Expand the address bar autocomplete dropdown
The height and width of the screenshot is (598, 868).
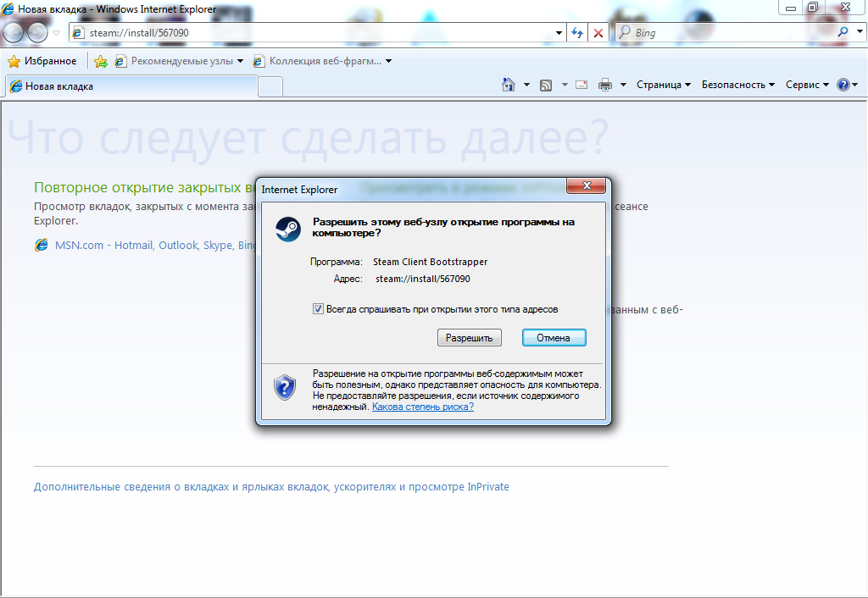click(559, 33)
